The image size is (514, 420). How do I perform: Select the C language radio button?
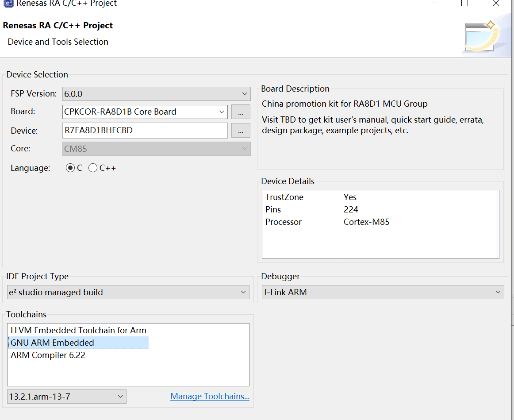pyautogui.click(x=70, y=168)
